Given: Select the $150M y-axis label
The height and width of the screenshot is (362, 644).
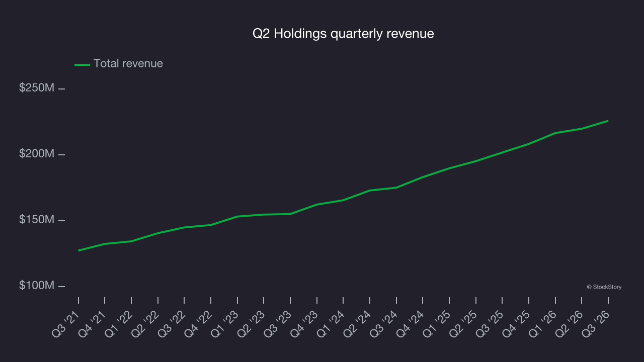Looking at the screenshot, I should pyautogui.click(x=37, y=220).
